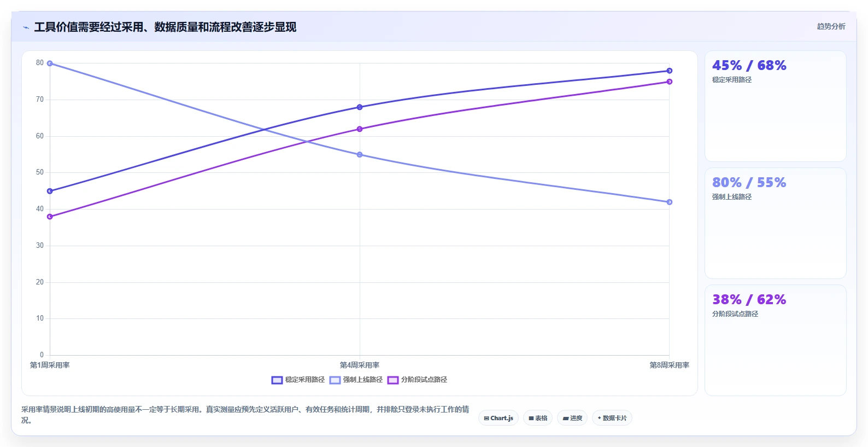Click 稳定采用路径 data point at 第1周 (45)
The image size is (868, 447).
tap(50, 191)
